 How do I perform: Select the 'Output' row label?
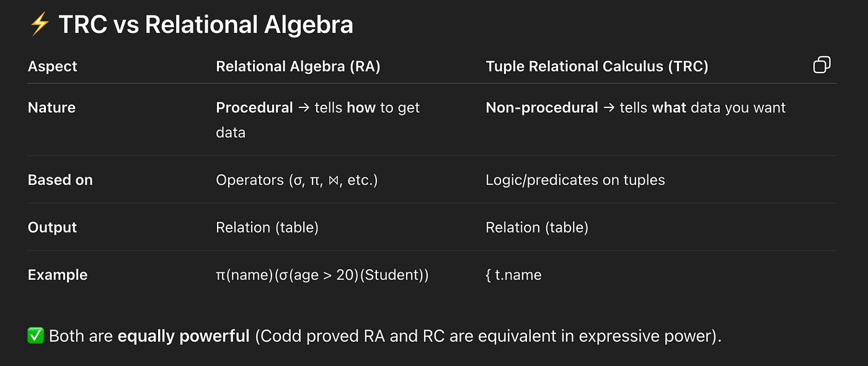click(x=53, y=228)
